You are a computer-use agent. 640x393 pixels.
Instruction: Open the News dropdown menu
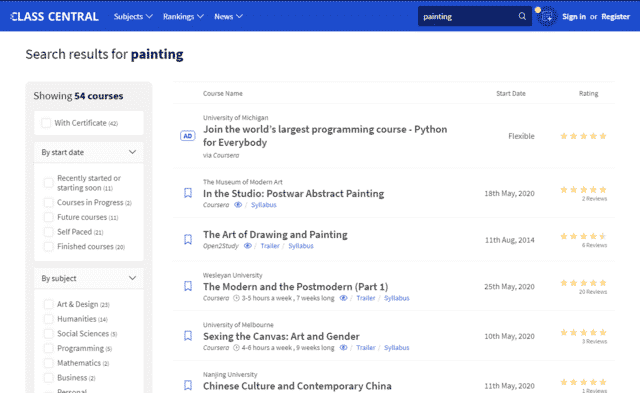[229, 16]
